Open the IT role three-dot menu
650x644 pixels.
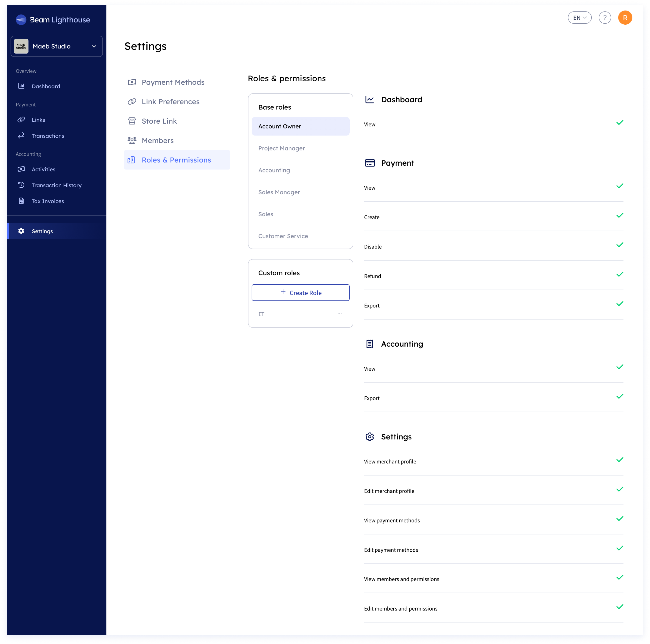[340, 314]
